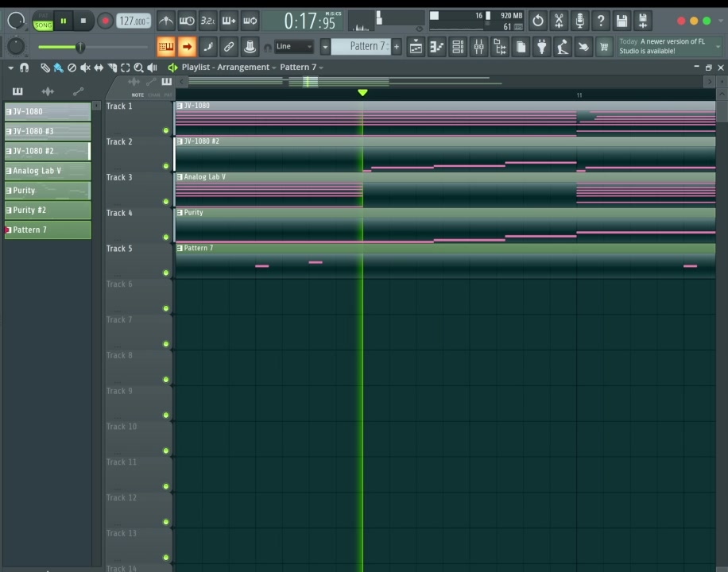This screenshot has height=572, width=728.
Task: Open the Channel rack icon
Action: click(x=458, y=46)
